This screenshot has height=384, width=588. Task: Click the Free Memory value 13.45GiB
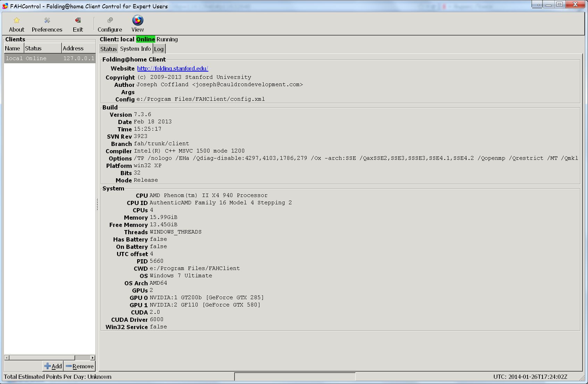point(164,224)
